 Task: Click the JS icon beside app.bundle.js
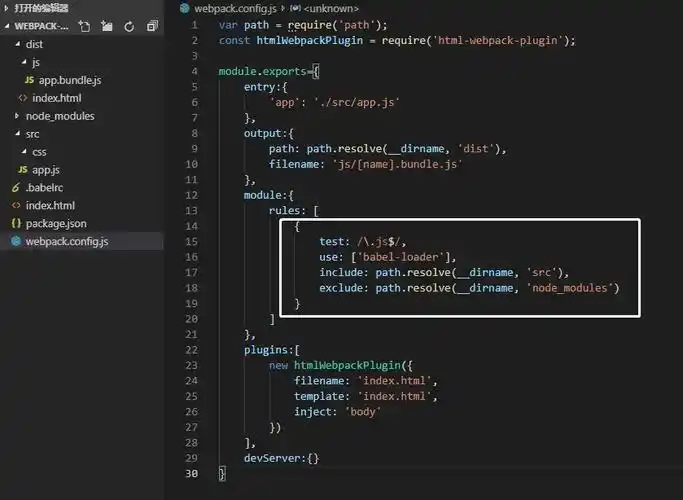[30, 80]
